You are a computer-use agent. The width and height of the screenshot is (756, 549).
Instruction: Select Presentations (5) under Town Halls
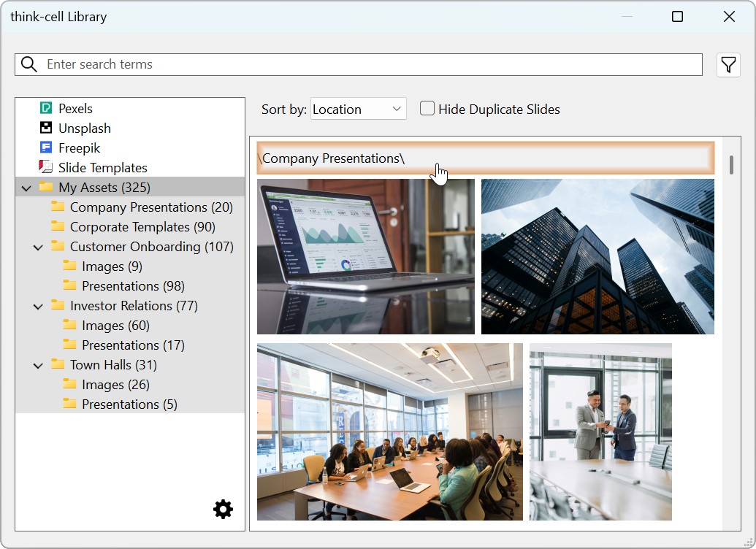(129, 404)
